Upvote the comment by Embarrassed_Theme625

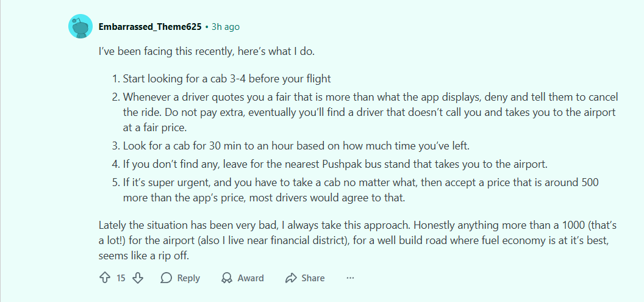[104, 278]
